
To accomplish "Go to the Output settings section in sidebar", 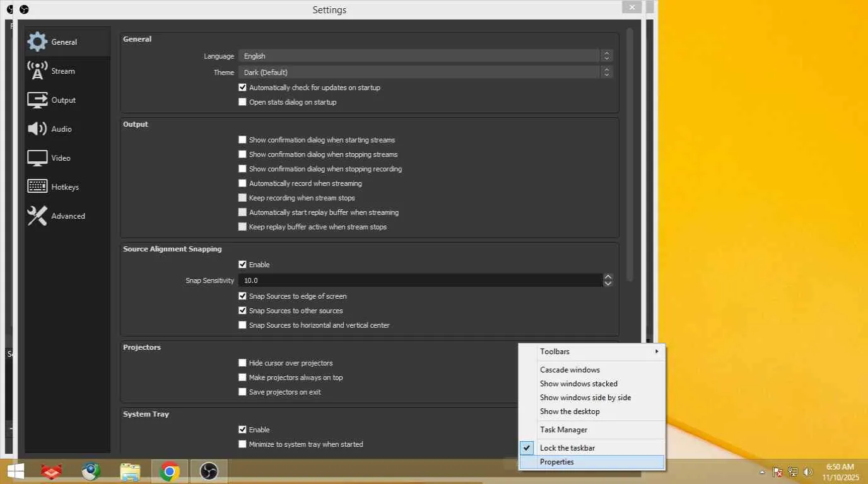I will [67, 100].
